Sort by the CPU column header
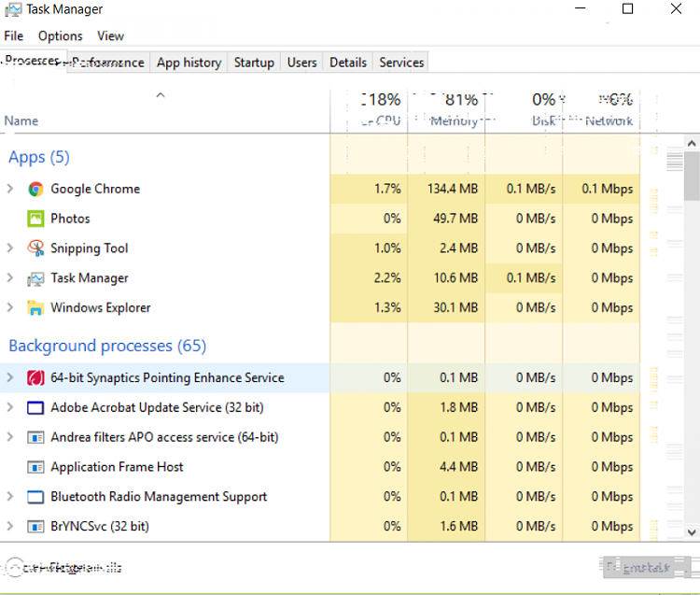Viewport: 700px width, 595px height. click(369, 111)
